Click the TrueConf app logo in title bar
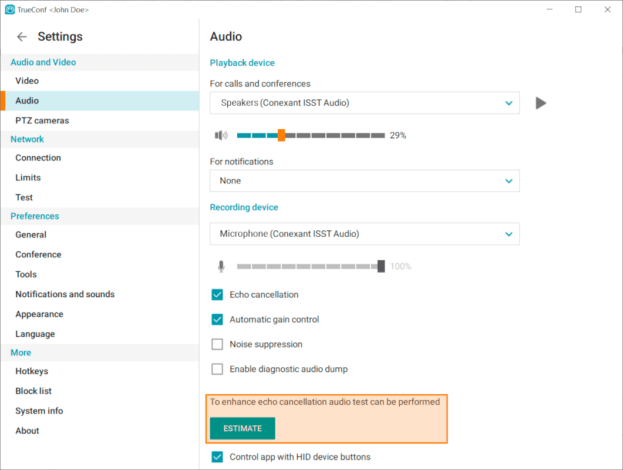Image resolution: width=623 pixels, height=470 pixels. [10, 10]
